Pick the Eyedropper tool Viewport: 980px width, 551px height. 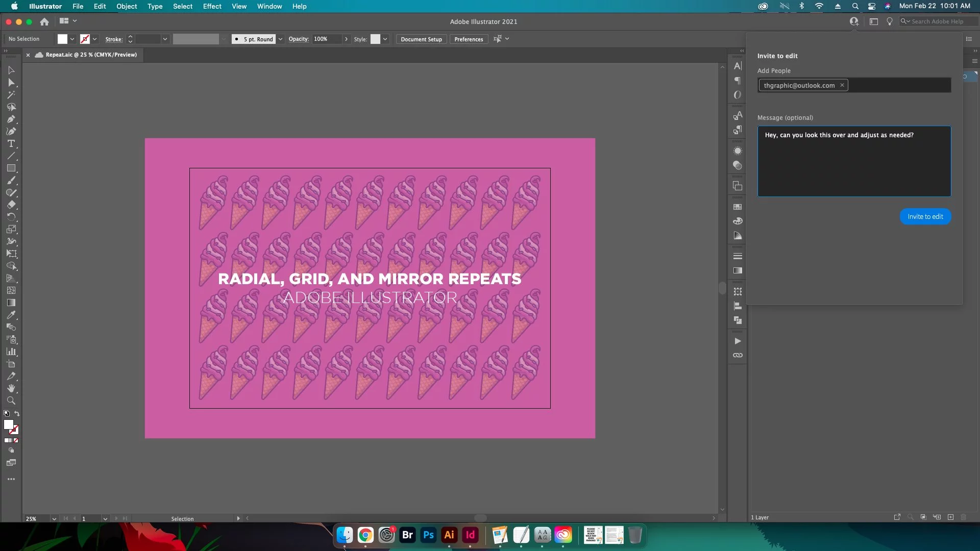(x=11, y=315)
